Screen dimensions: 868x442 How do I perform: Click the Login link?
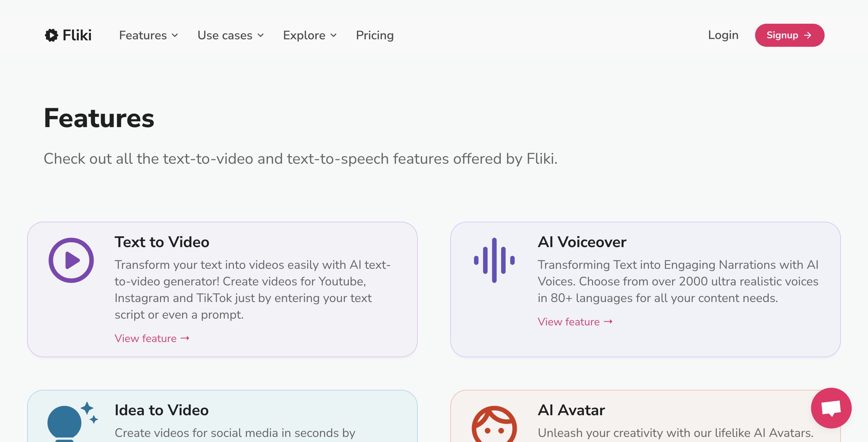tap(723, 35)
